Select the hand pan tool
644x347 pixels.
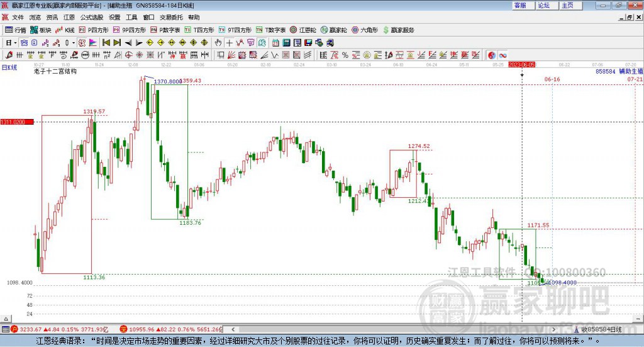point(218,43)
